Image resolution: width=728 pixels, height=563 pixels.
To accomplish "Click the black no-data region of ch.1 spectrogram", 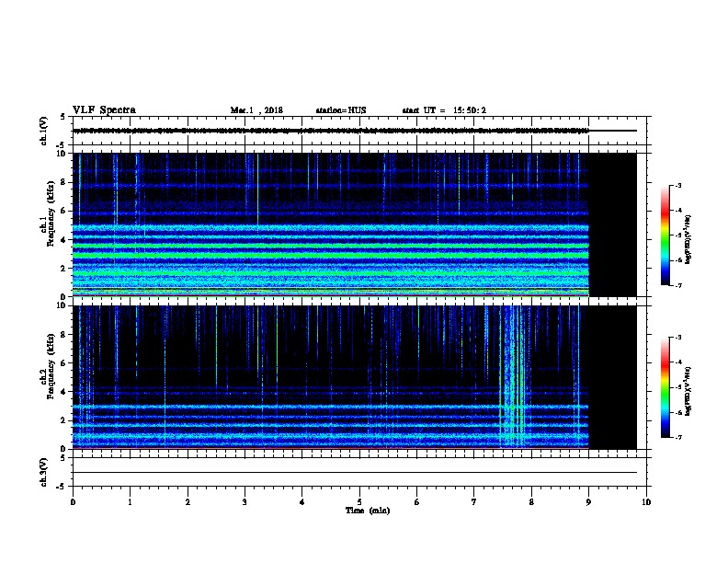I will pyautogui.click(x=612, y=224).
